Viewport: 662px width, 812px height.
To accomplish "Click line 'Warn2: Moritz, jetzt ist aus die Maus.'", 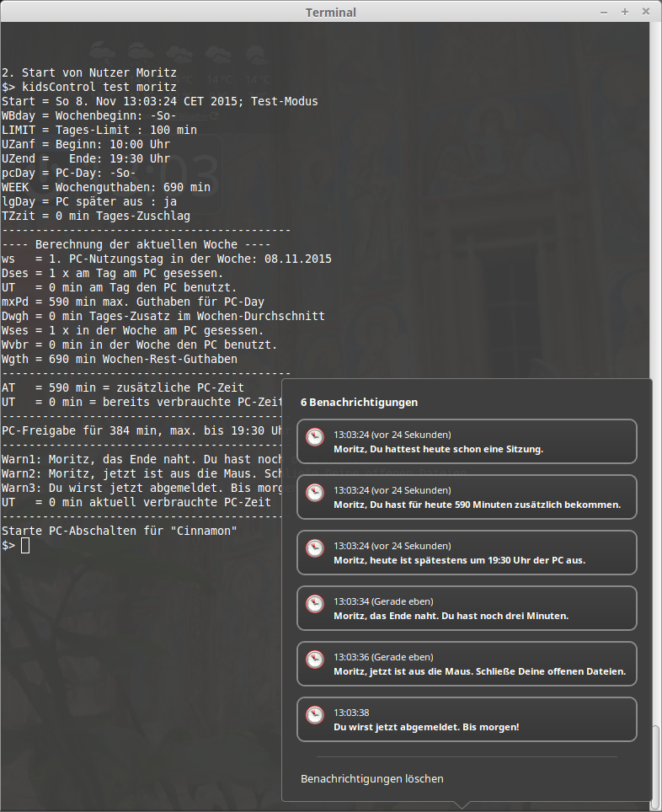I will [x=142, y=474].
